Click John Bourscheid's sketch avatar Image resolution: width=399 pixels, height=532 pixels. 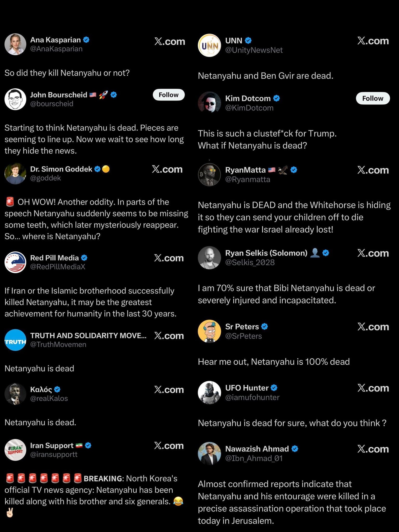coord(15,99)
